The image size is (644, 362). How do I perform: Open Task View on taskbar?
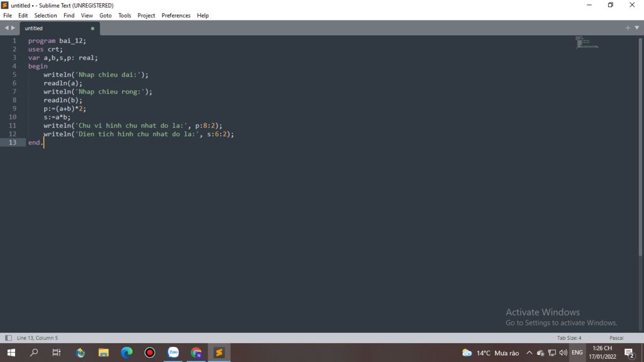click(56, 353)
